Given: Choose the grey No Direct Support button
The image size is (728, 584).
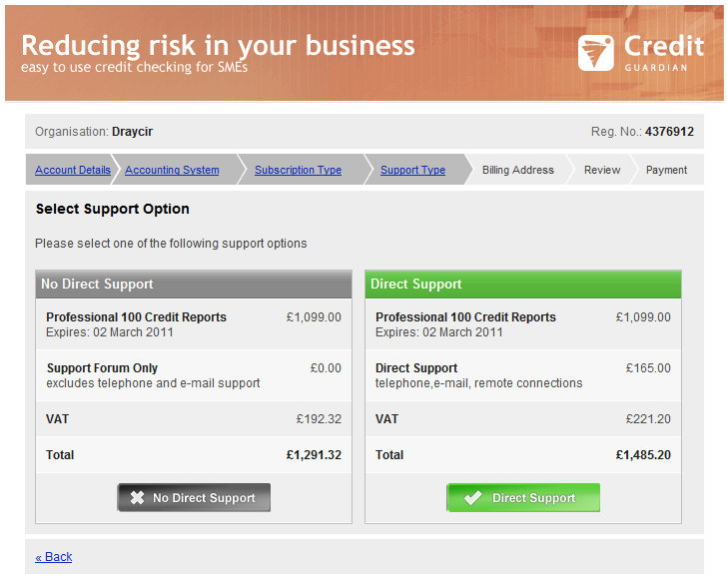Looking at the screenshot, I should [x=194, y=498].
